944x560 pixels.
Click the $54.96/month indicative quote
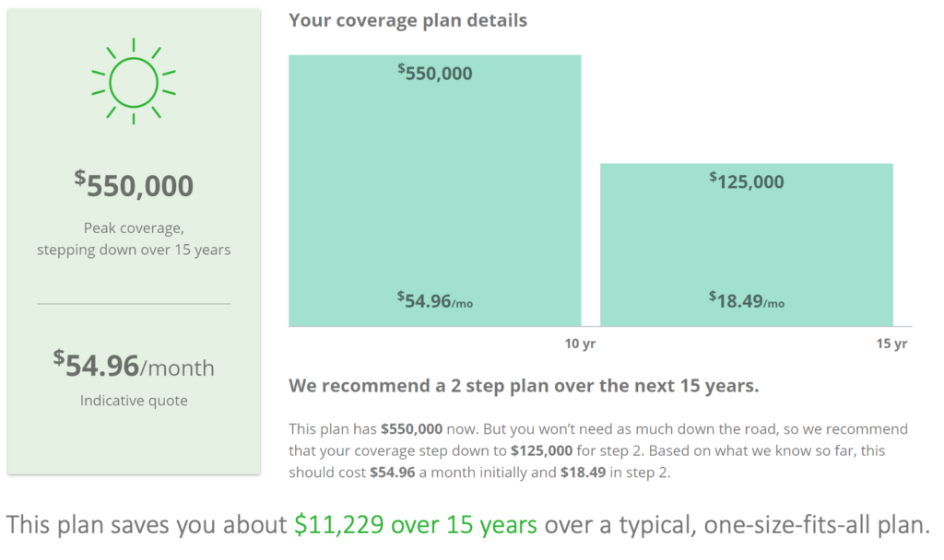pyautogui.click(x=134, y=365)
